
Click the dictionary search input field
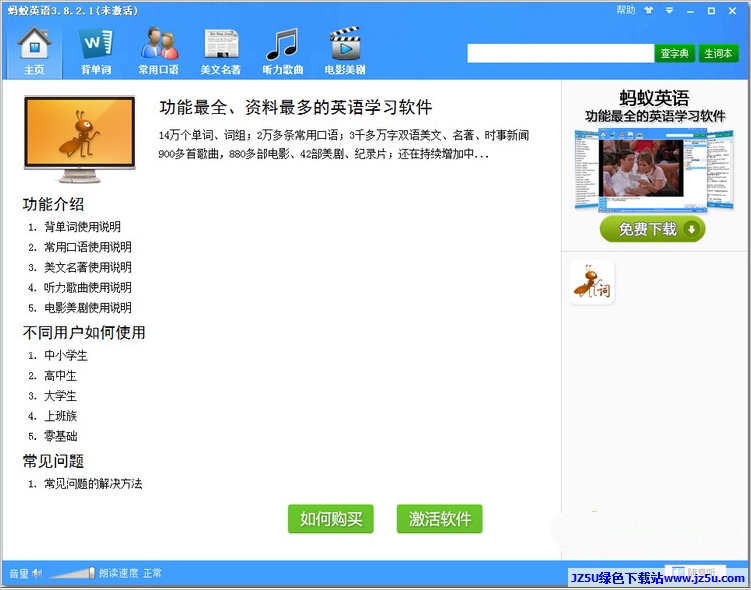(x=560, y=53)
